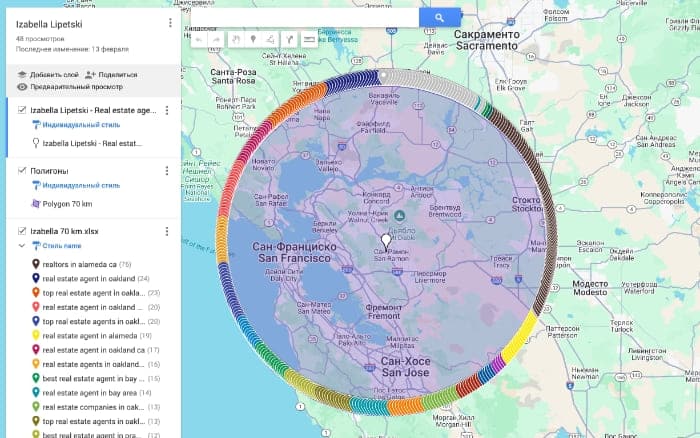700x438 pixels.
Task: Select the Izabella Lipetski - Real estat... marker item
Action: 92,143
